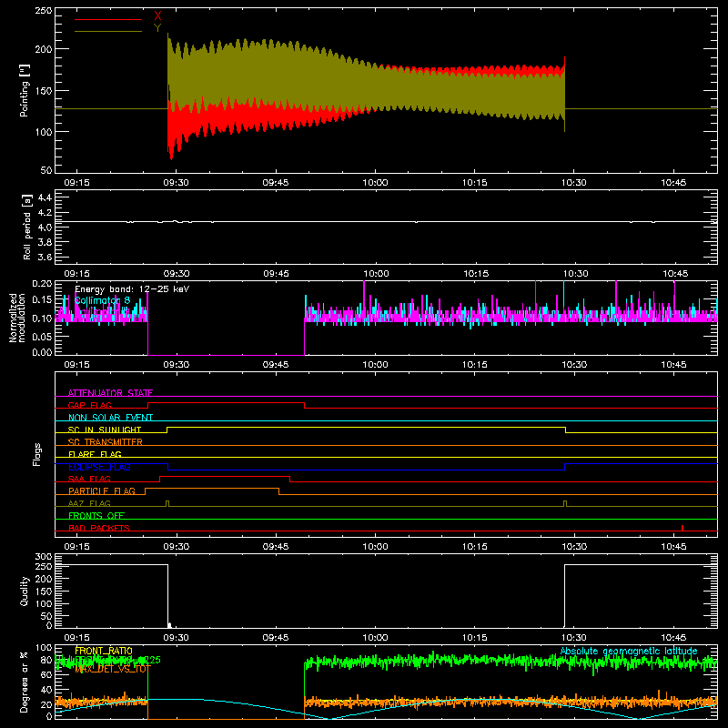Click the olive Y legend line sample
This screenshot has width=728, height=728.
point(108,32)
